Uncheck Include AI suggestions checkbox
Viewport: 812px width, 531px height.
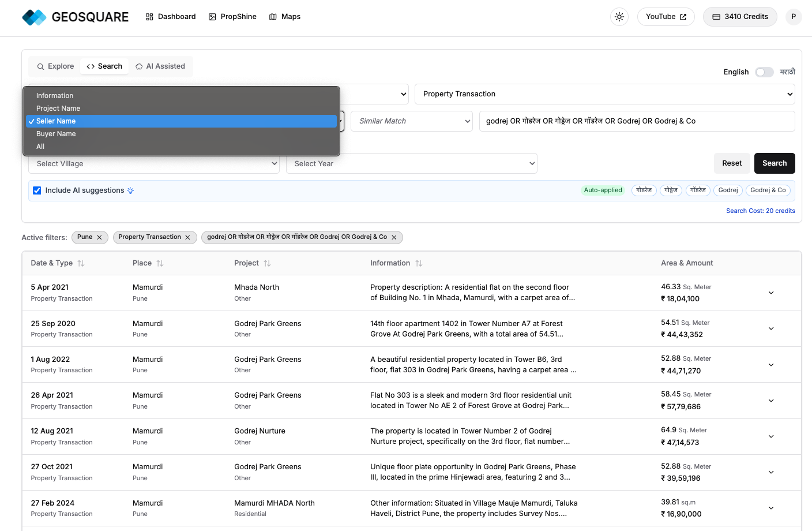[x=37, y=190]
